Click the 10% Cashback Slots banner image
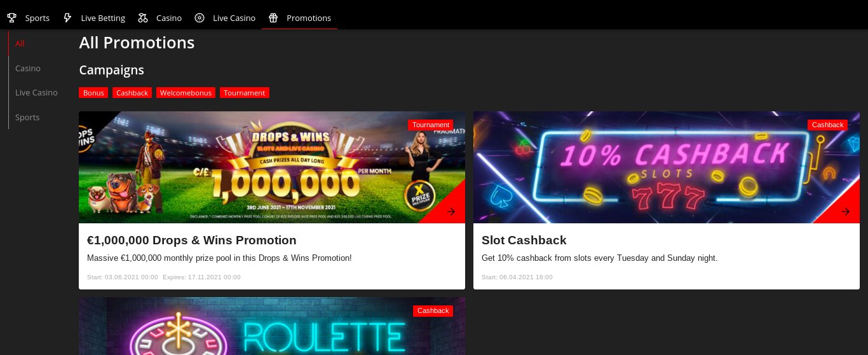The image size is (868, 355). coord(667,167)
